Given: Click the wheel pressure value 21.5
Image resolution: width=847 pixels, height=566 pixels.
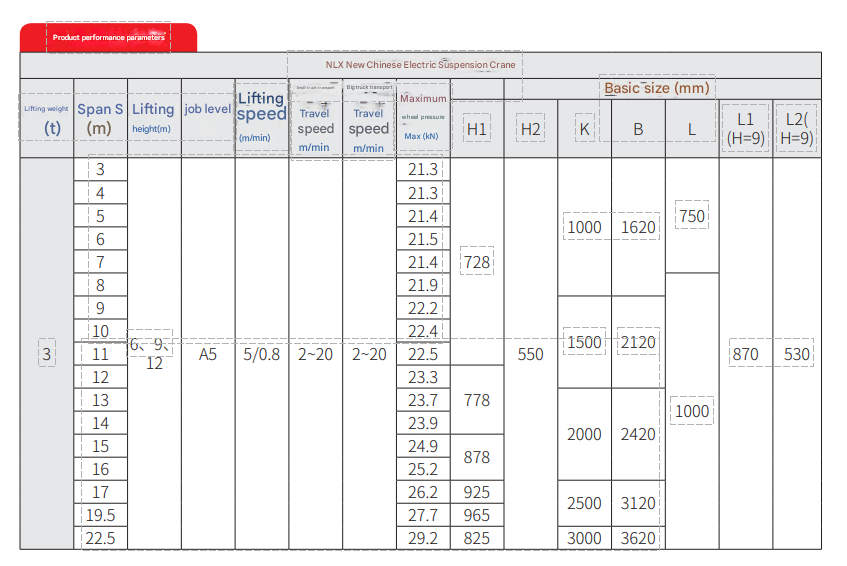Looking at the screenshot, I should [423, 239].
